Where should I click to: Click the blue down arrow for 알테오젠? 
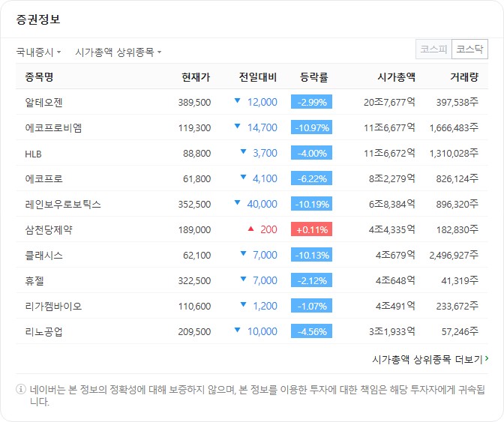tap(238, 101)
